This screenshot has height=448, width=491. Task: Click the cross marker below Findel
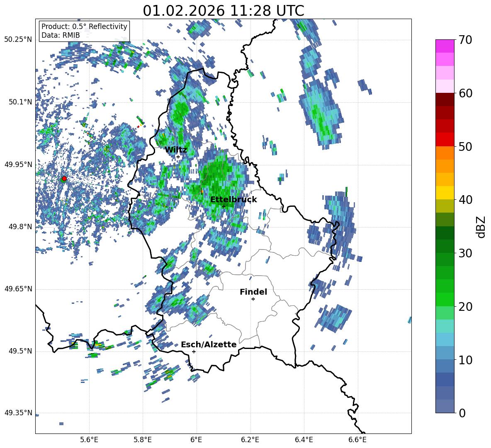[x=253, y=299]
